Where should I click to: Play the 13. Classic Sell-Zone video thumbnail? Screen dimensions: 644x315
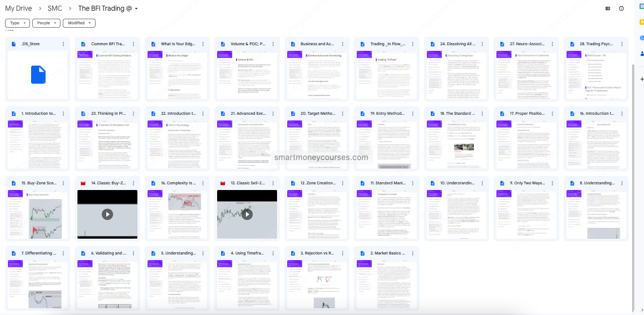pyautogui.click(x=247, y=214)
